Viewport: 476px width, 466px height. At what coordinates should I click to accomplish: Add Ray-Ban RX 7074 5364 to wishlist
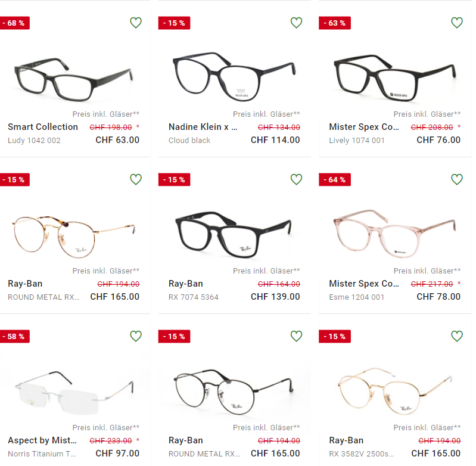point(296,179)
